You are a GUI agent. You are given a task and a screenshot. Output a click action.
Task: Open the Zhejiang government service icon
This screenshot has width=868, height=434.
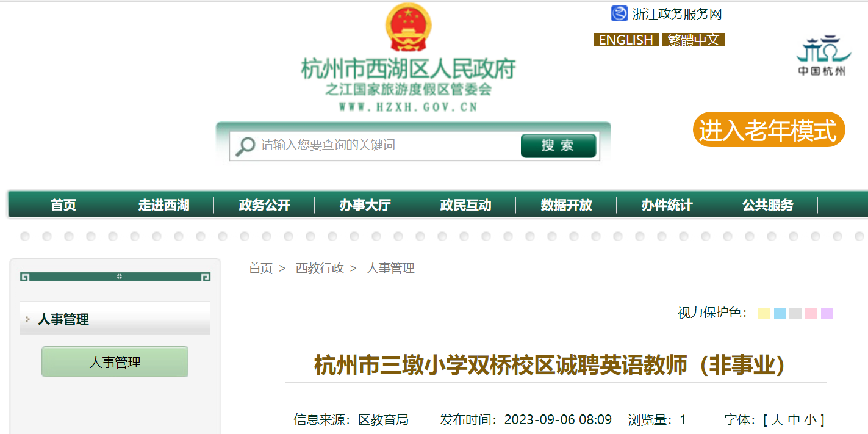coord(619,13)
